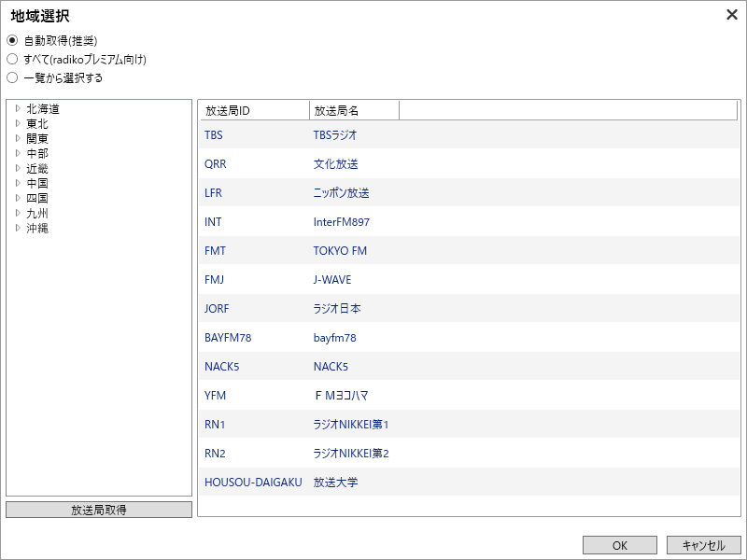The width and height of the screenshot is (747, 560).
Task: Select the TBS station ID cell
Action: (x=214, y=134)
